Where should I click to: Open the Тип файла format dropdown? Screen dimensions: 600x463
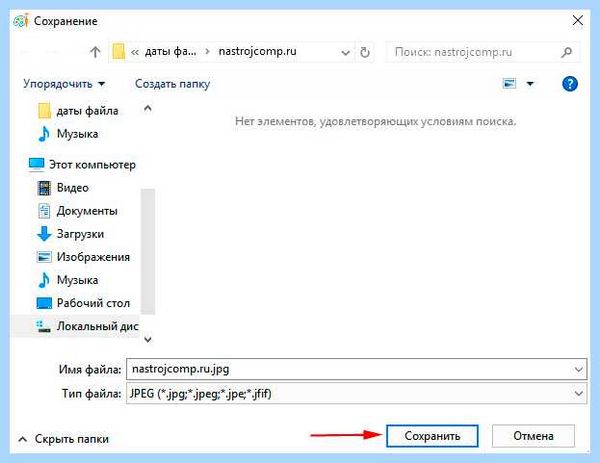tap(579, 393)
